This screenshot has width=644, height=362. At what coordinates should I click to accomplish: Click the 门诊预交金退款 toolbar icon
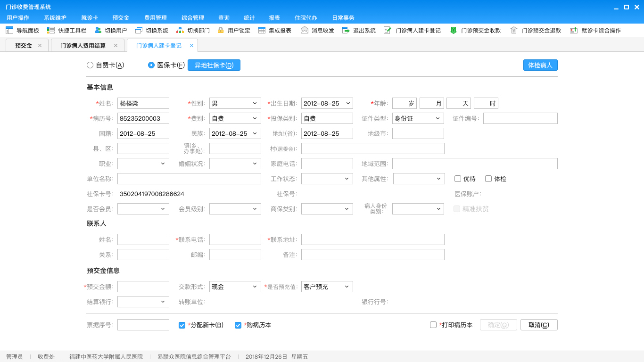pos(514,30)
